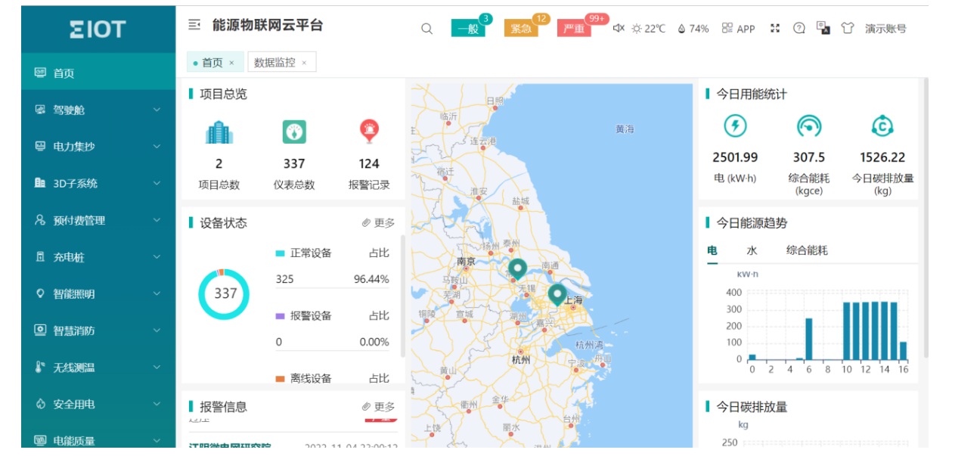Click the 96.44% 正常设备 ratio
980x456 pixels.
click(x=371, y=279)
